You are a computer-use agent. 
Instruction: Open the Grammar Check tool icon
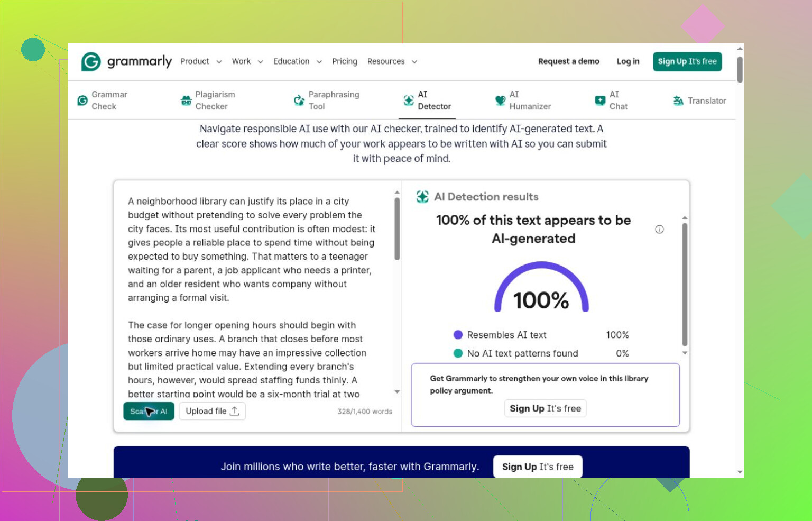coord(82,100)
